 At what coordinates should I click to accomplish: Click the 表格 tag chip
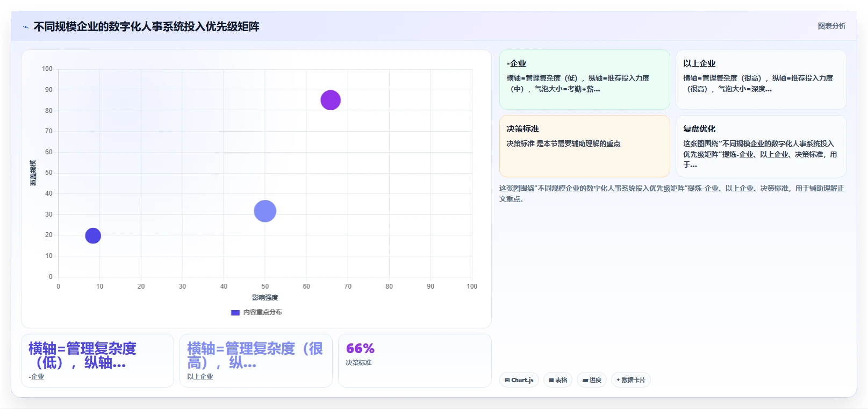pos(558,380)
